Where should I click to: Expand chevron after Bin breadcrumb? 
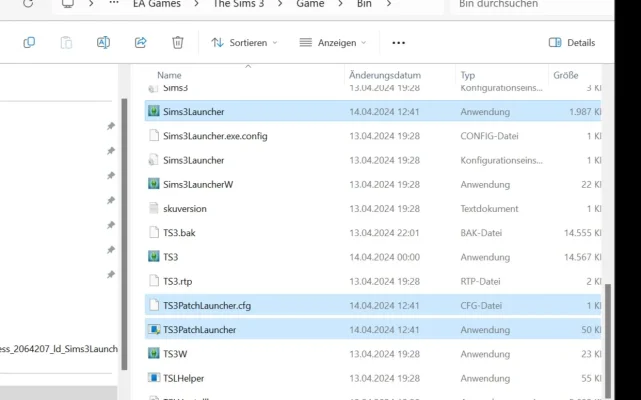[x=388, y=4]
